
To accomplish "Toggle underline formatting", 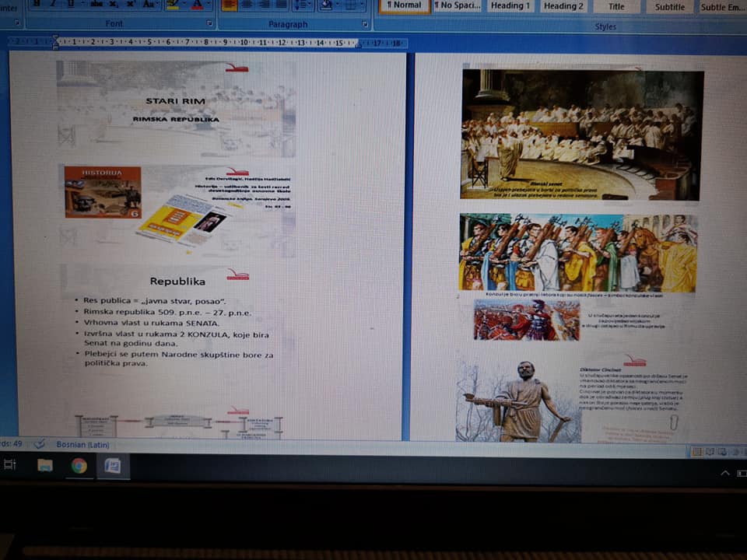I will click(71, 4).
